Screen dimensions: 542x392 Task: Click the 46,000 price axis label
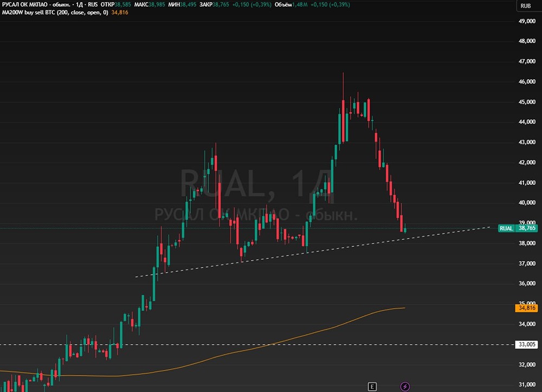pos(527,81)
